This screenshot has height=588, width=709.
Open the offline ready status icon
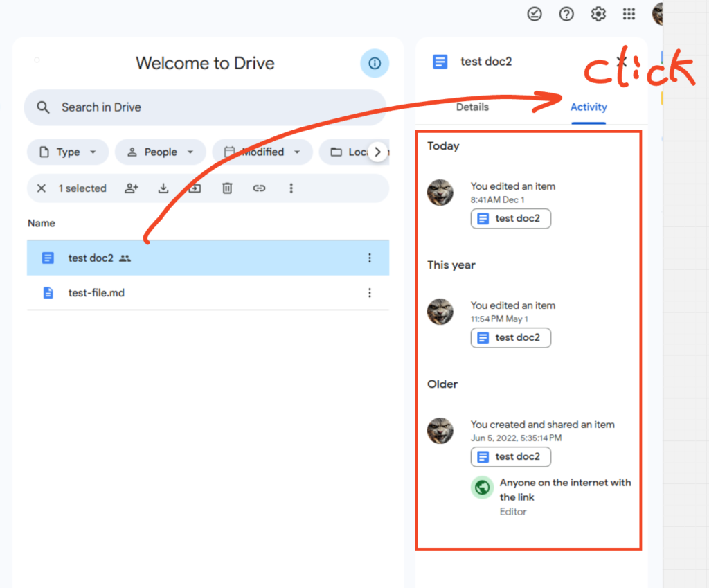[x=535, y=14]
